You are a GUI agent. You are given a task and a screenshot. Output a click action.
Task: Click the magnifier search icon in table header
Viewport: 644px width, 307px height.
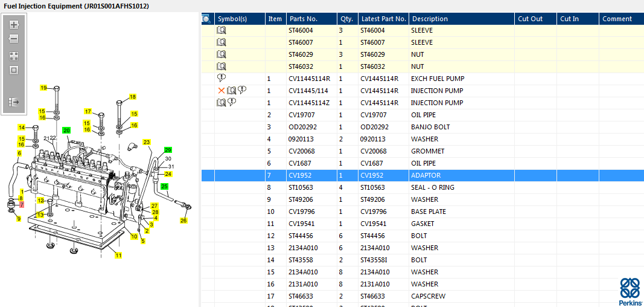[206, 19]
